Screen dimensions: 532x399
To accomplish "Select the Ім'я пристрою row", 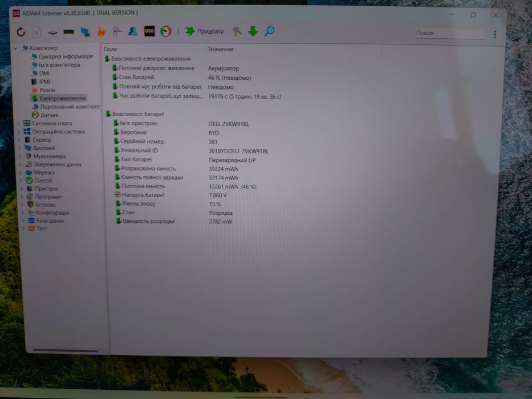I will coord(181,124).
